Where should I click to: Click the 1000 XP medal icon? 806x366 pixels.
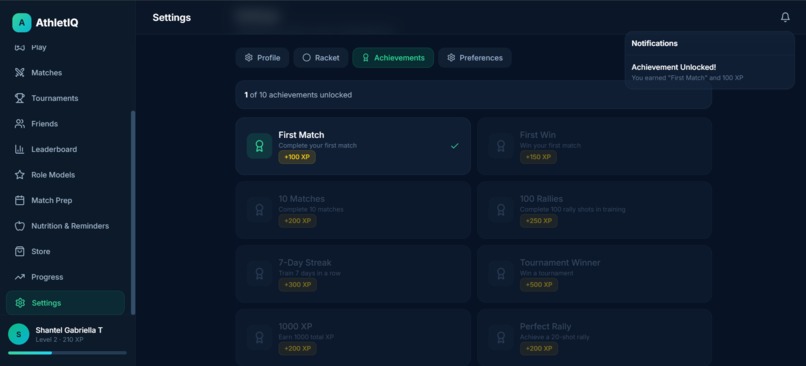[260, 337]
